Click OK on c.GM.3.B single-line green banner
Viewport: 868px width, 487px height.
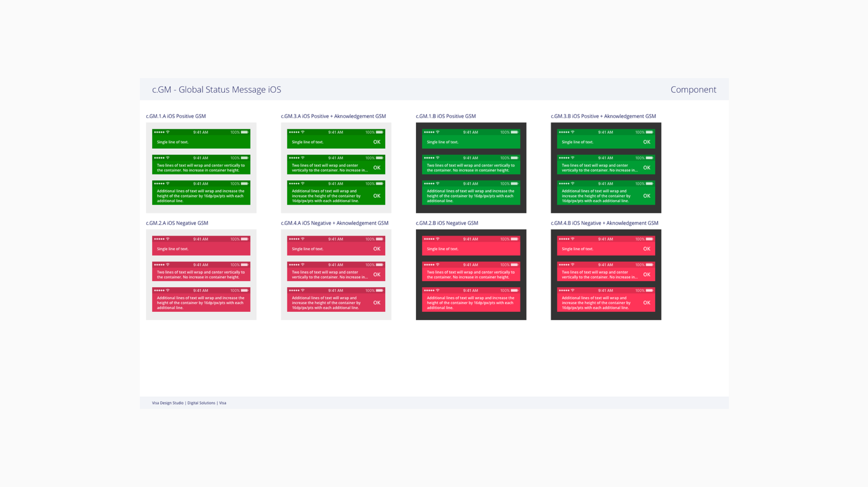click(x=646, y=142)
